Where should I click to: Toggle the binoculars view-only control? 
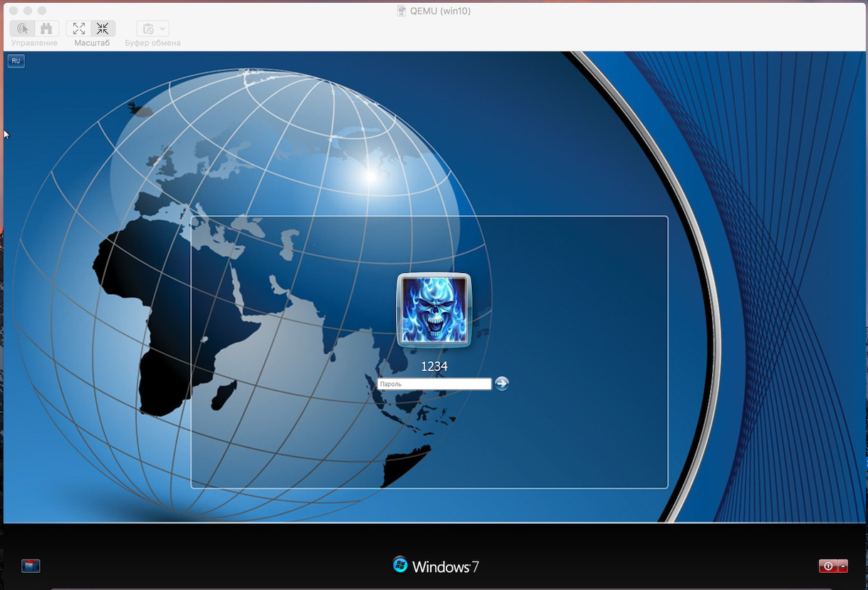[x=46, y=29]
